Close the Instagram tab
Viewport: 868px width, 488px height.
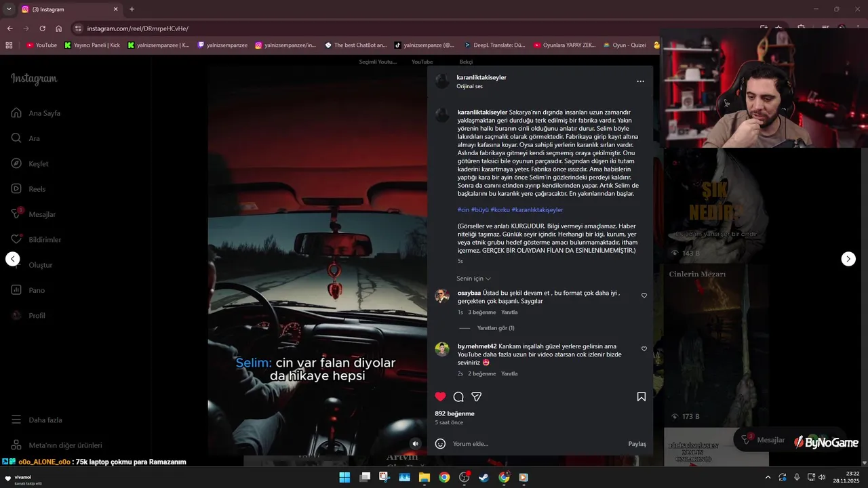(x=115, y=9)
